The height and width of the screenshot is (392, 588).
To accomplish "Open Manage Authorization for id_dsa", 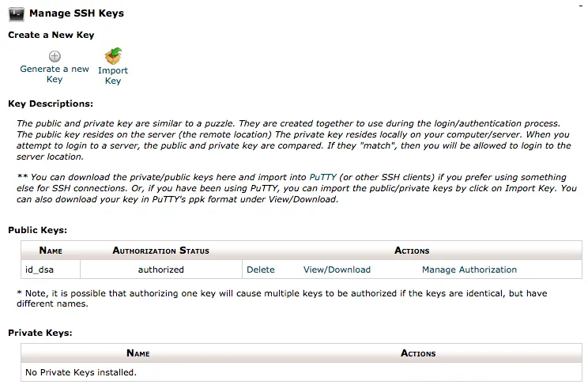I will coord(469,269).
